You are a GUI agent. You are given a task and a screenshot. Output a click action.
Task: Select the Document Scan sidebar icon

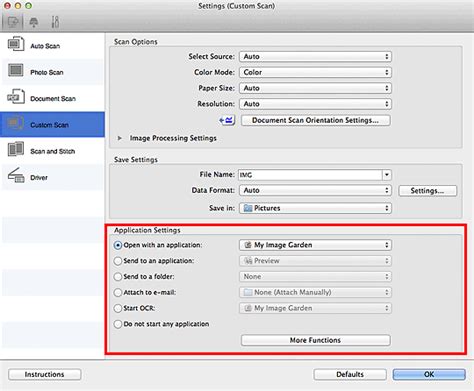click(16, 97)
